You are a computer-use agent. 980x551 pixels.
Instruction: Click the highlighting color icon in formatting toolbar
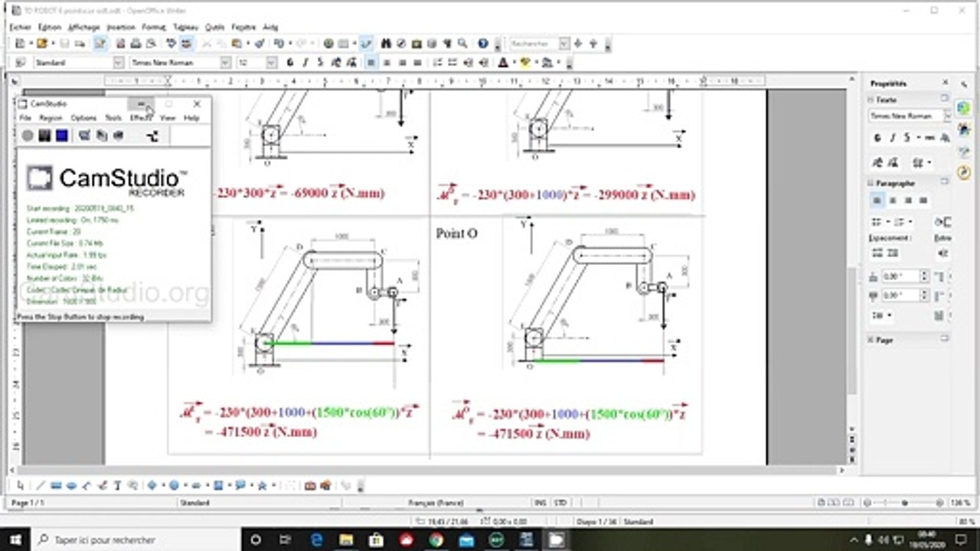pos(525,63)
